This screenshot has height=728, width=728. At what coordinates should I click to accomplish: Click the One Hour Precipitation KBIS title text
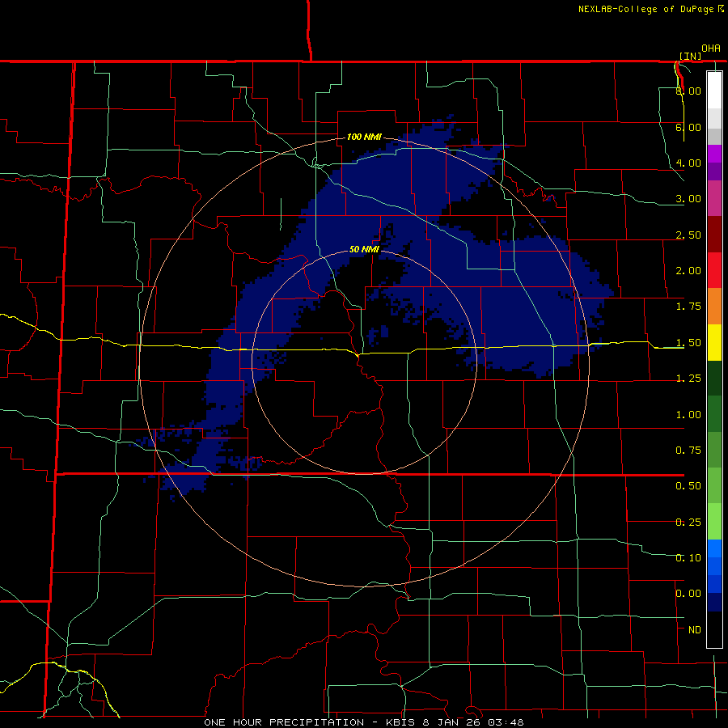click(x=364, y=722)
